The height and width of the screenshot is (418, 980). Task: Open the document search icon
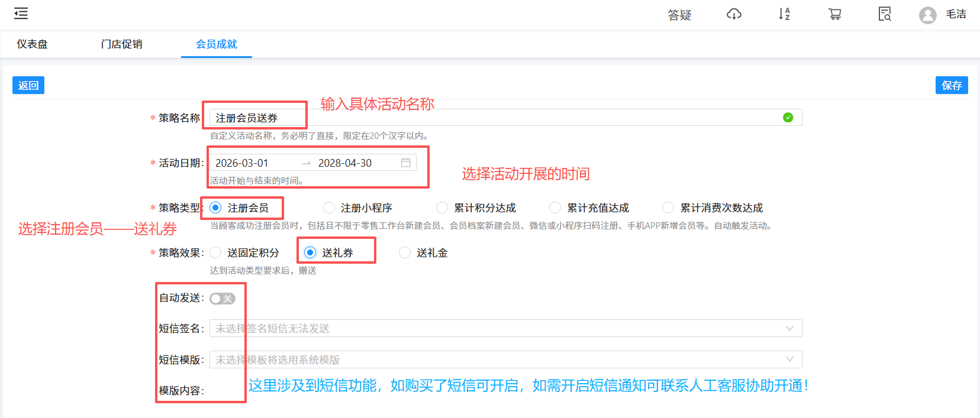click(x=885, y=14)
